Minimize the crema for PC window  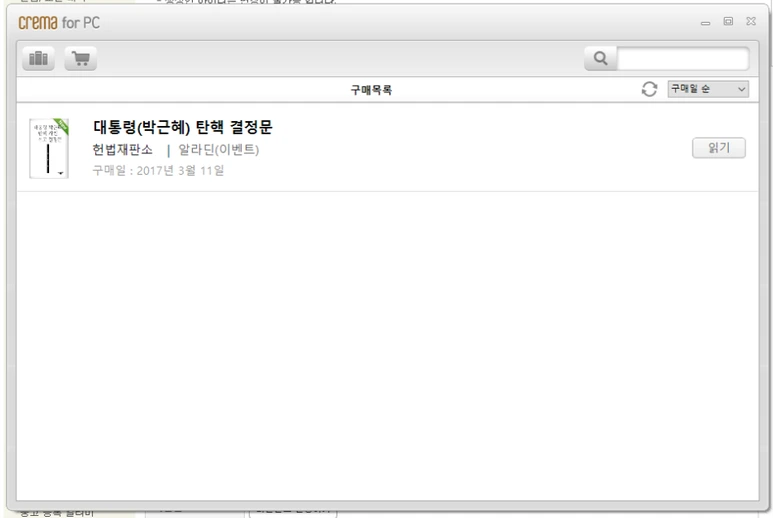point(705,23)
